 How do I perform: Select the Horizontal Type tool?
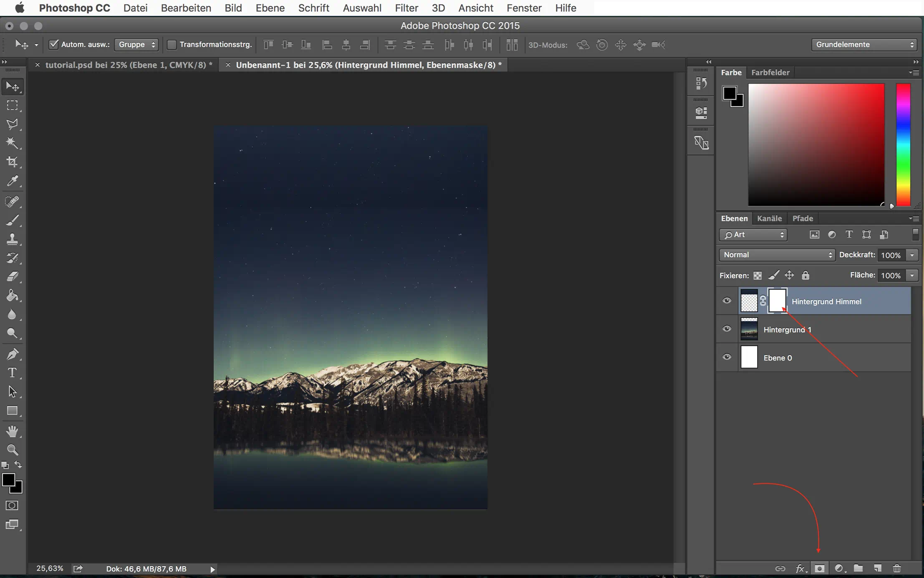[x=12, y=373]
